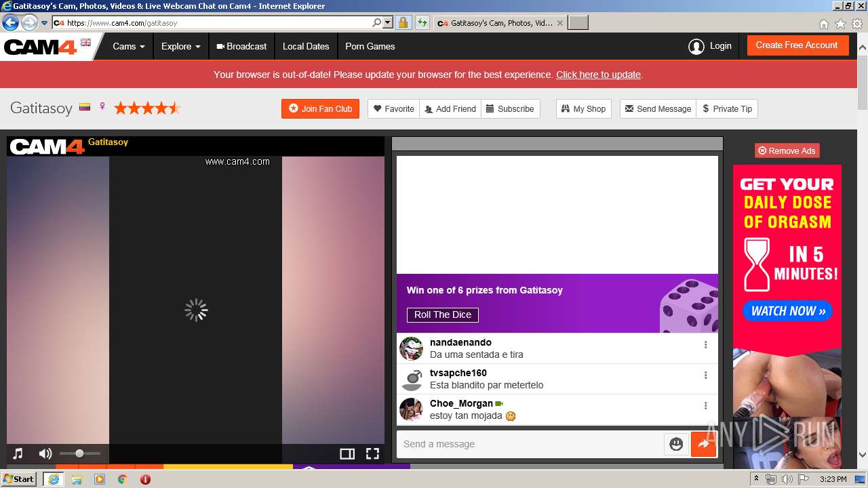Click the refresh page icon
This screenshot has width=868, height=488.
422,22
